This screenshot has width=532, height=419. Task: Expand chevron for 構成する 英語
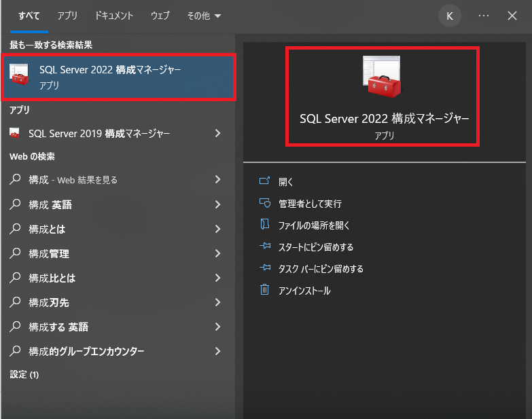coord(218,327)
